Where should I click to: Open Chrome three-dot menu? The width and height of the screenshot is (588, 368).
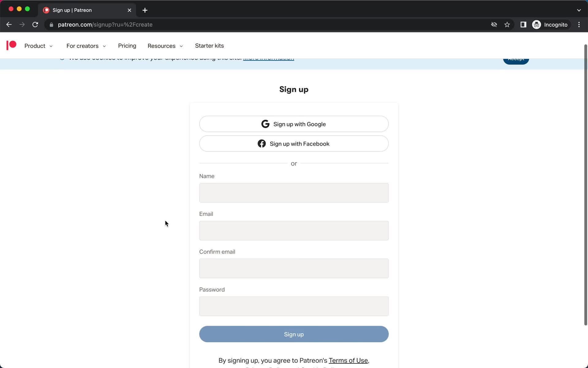[579, 25]
